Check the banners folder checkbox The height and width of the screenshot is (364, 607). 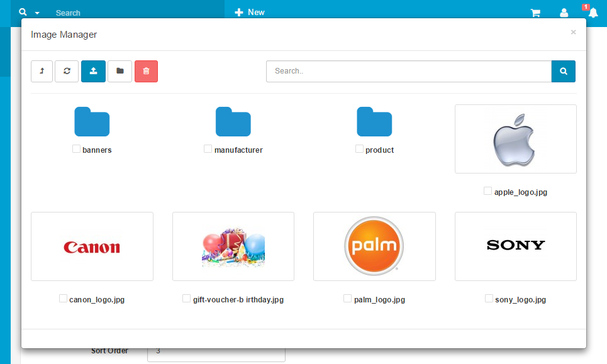[76, 149]
